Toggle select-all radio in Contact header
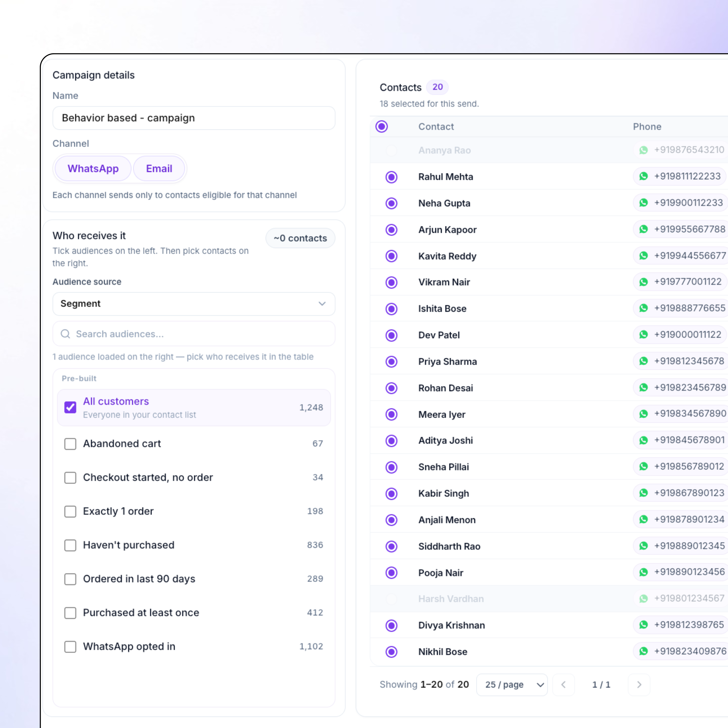The image size is (728, 728). click(381, 127)
